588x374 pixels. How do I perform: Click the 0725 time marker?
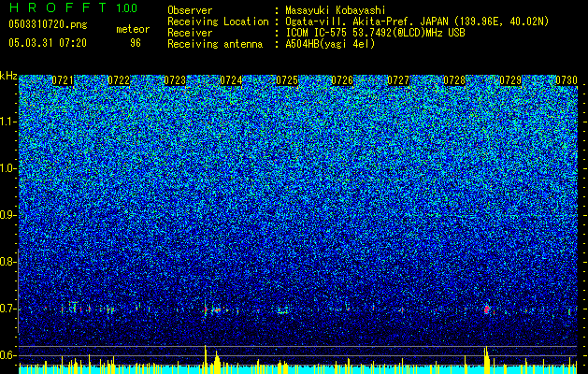coord(287,80)
